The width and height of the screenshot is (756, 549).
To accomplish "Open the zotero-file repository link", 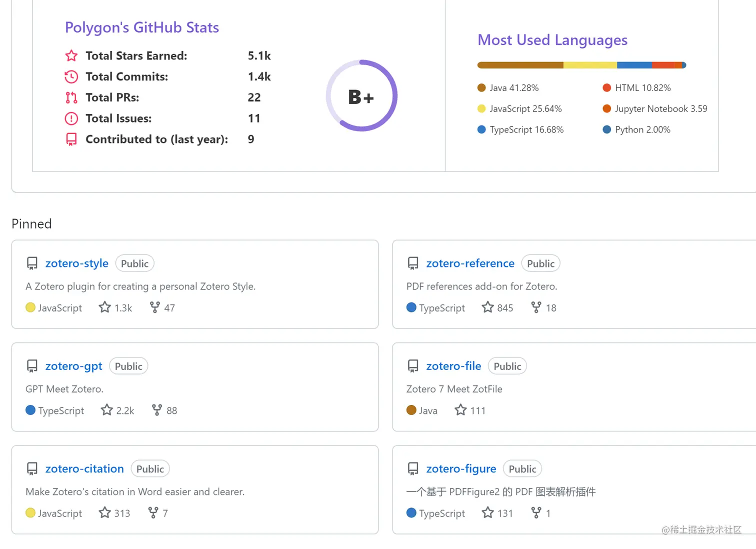I will (x=453, y=366).
